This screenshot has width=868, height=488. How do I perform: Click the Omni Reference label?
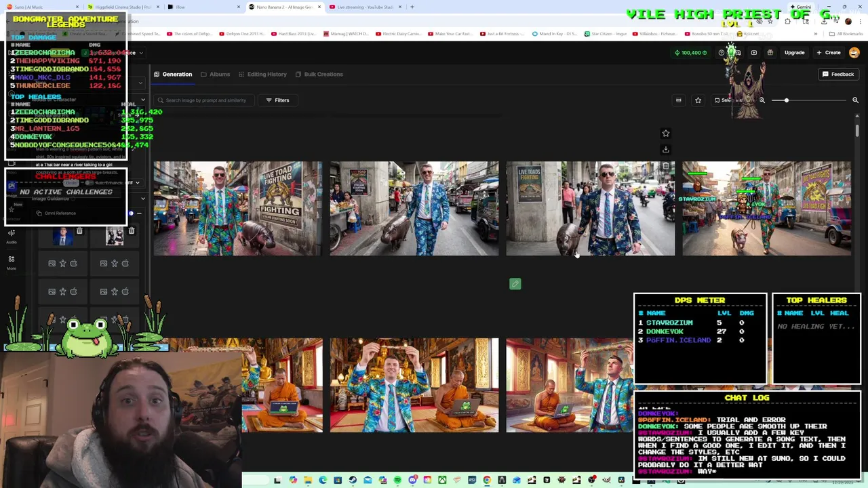60,213
